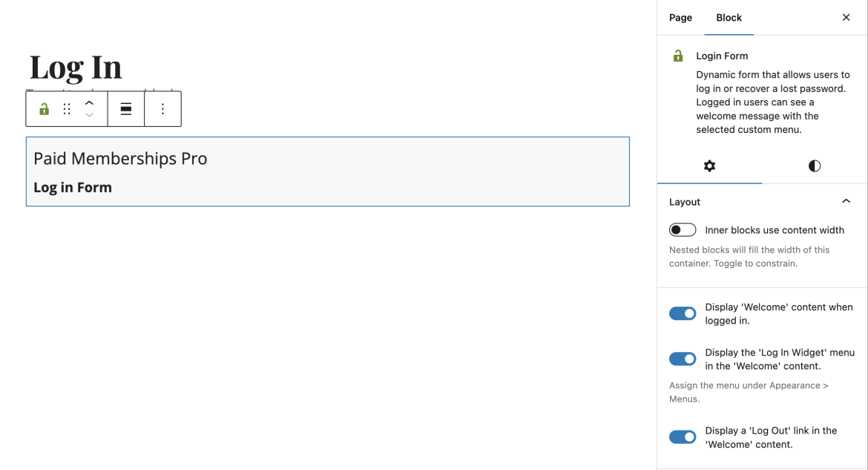Image resolution: width=868 pixels, height=470 pixels.
Task: Select the Paid Memberships Pro login block
Action: 328,171
